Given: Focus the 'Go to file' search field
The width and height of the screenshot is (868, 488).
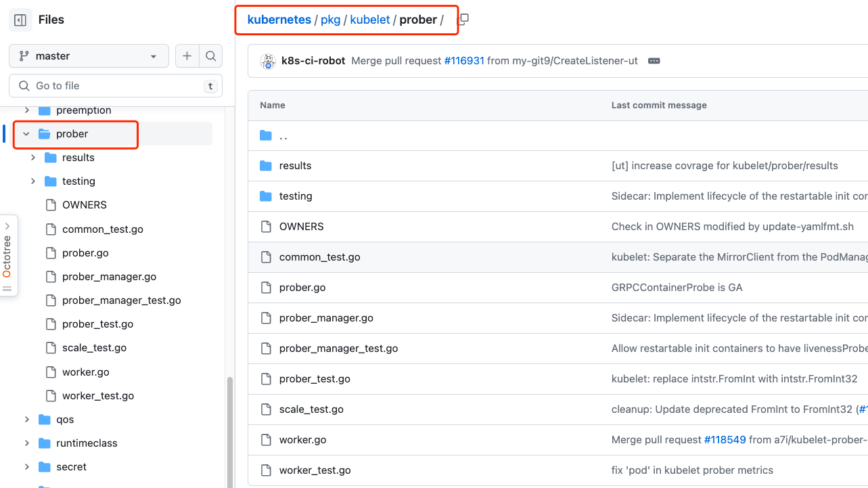Looking at the screenshot, I should (116, 86).
